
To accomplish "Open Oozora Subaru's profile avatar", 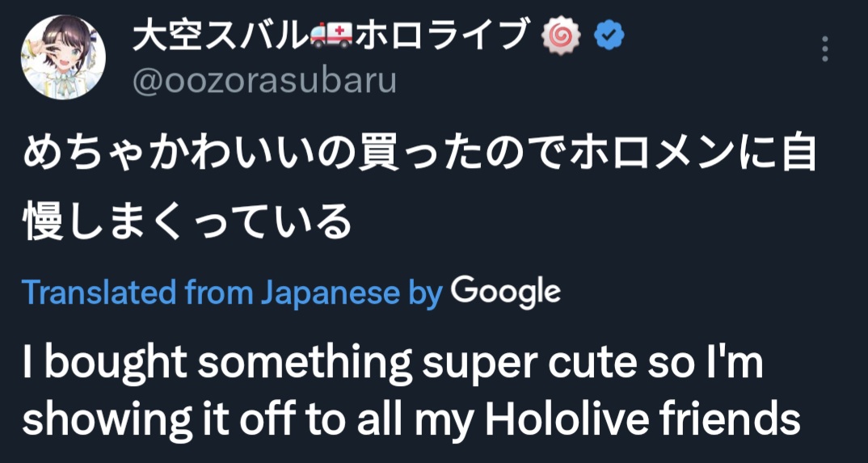I will (63, 57).
